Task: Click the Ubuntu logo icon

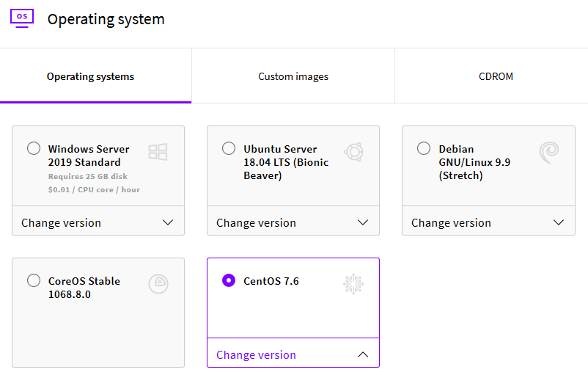Action: (353, 152)
